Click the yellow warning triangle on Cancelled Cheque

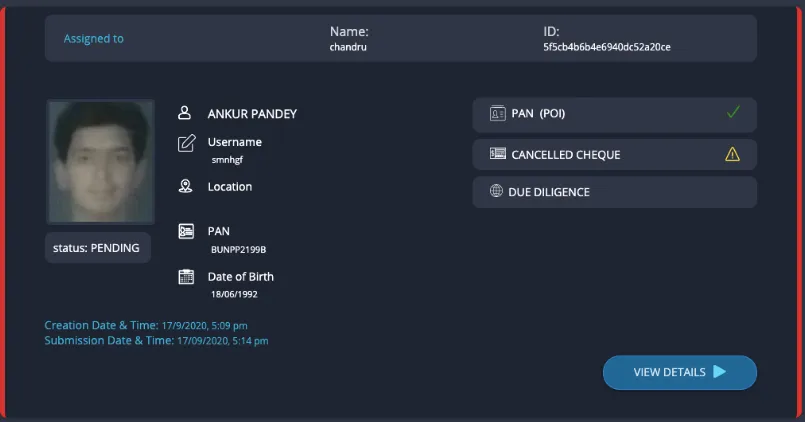click(733, 154)
